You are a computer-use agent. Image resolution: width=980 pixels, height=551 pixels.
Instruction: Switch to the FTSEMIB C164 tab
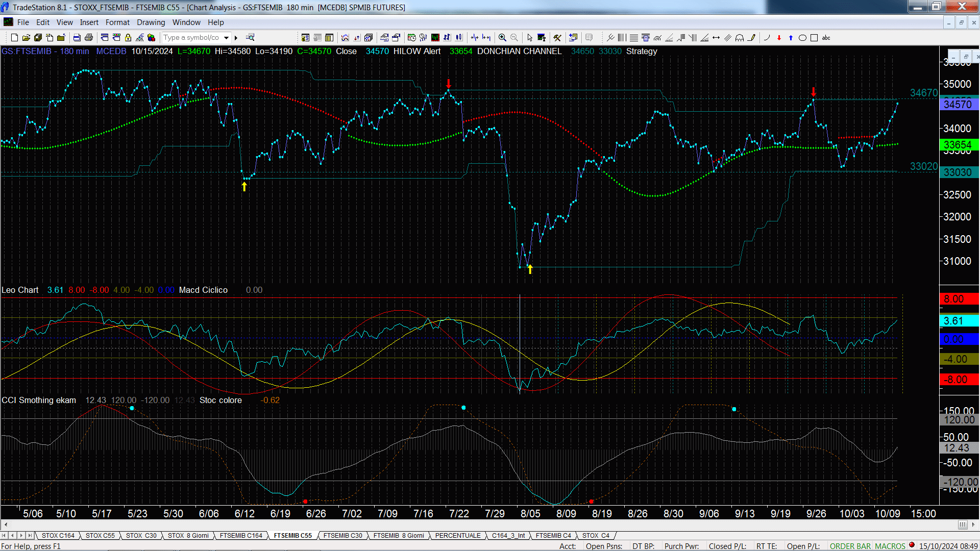tap(241, 535)
